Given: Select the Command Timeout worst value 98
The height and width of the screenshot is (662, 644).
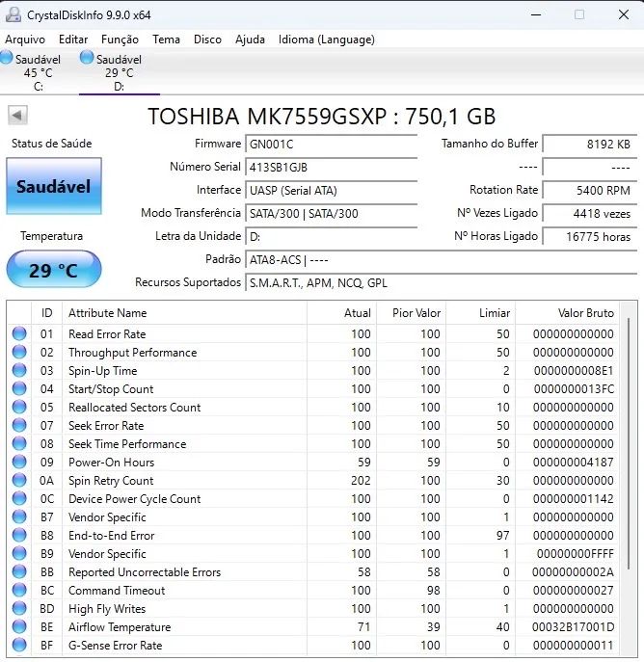Looking at the screenshot, I should [433, 591].
